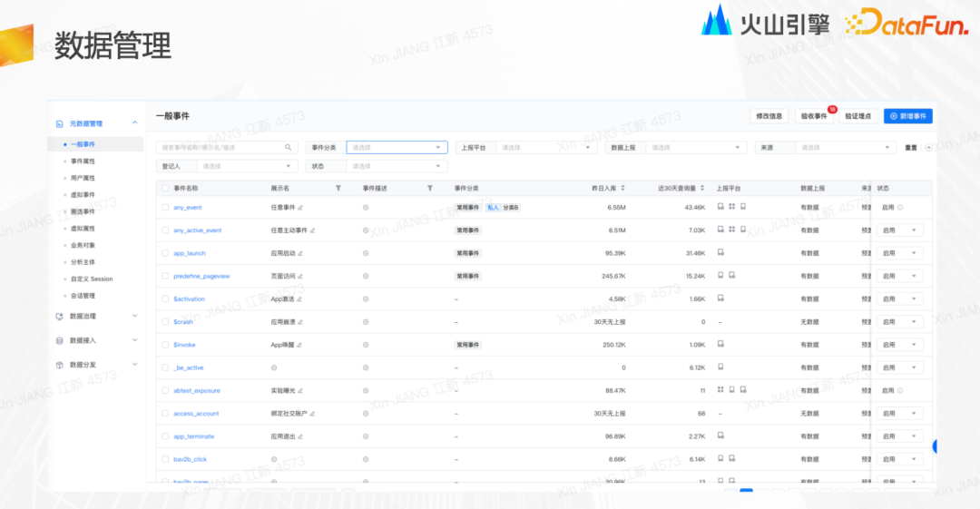Open the 来源 filter dropdown
This screenshot has width=980, height=509.
click(x=845, y=148)
